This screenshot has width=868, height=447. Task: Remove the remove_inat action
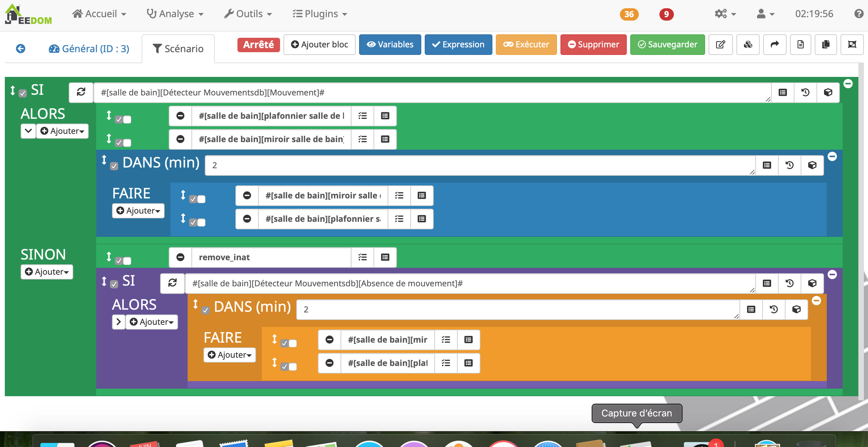(180, 257)
